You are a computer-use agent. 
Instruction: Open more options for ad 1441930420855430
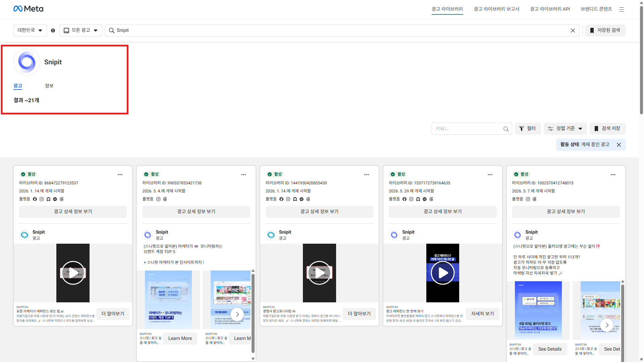tap(367, 175)
